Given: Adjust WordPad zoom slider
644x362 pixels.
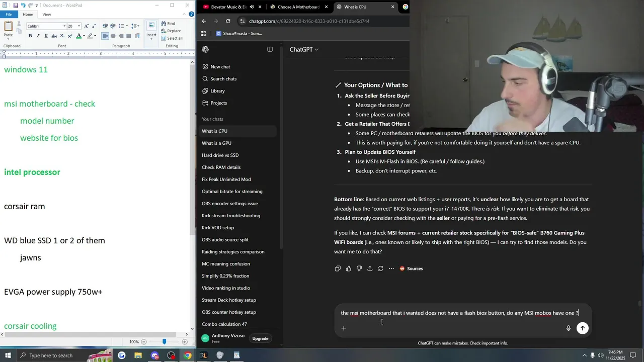Looking at the screenshot, I should tap(164, 341).
